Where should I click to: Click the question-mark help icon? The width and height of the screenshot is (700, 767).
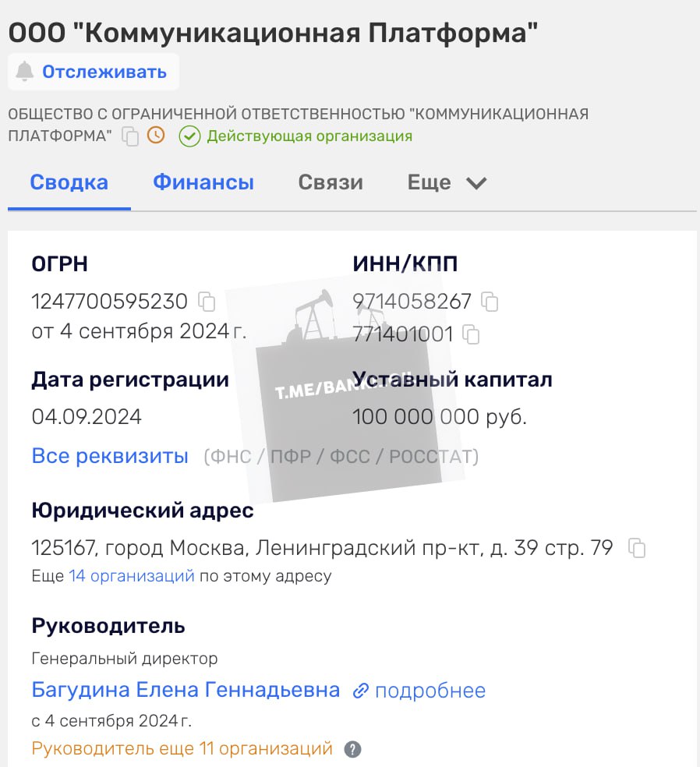pos(352,749)
